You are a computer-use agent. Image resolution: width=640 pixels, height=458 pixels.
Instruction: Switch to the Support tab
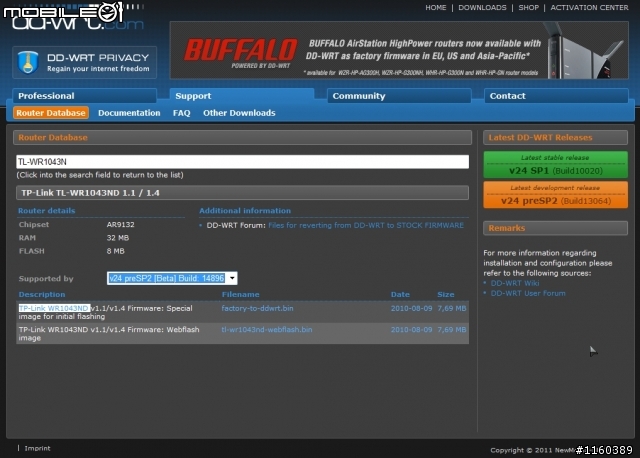click(x=242, y=96)
